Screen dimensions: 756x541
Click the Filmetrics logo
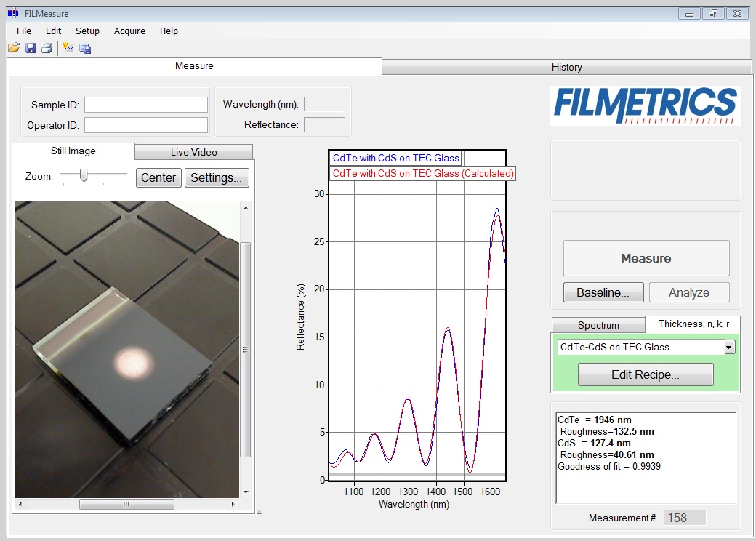click(646, 105)
